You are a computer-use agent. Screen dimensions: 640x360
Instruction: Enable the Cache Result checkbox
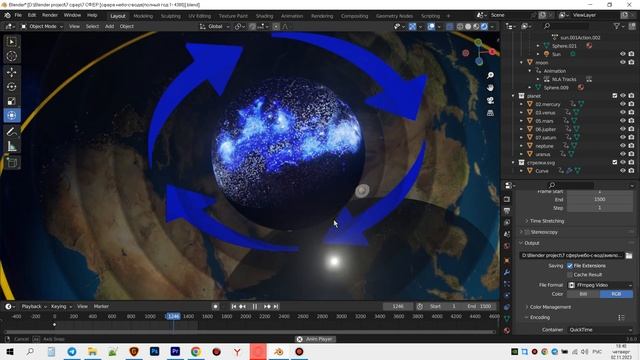tap(570, 275)
